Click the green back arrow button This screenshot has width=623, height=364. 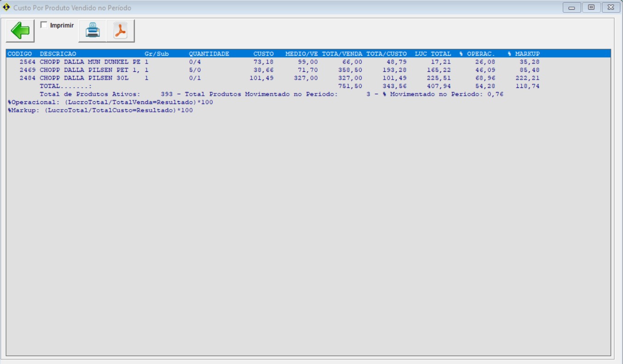(20, 31)
